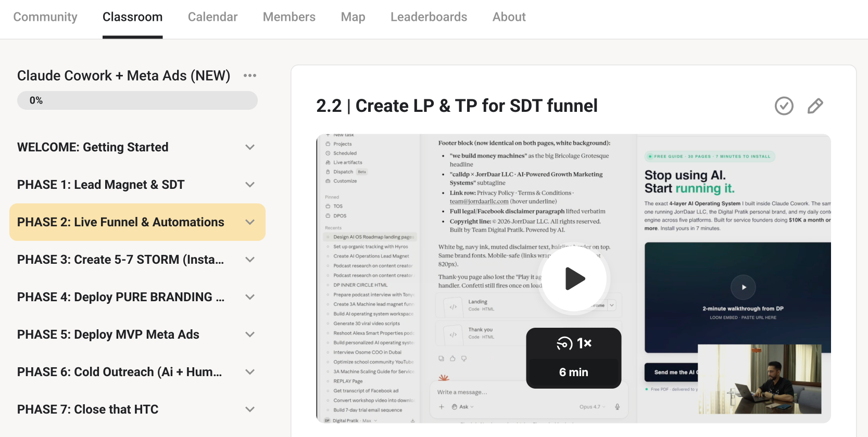Viewport: 868px width, 437px height.
Task: Expand PHASE 5: Deploy MVP Meta Ads chevron
Action: (x=250, y=335)
